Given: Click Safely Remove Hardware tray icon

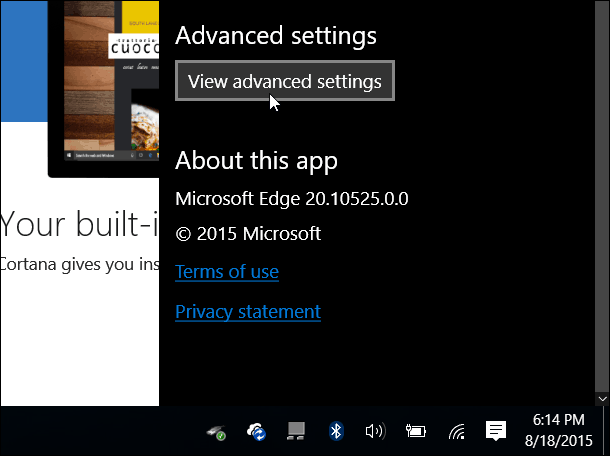Looking at the screenshot, I should click(x=216, y=432).
